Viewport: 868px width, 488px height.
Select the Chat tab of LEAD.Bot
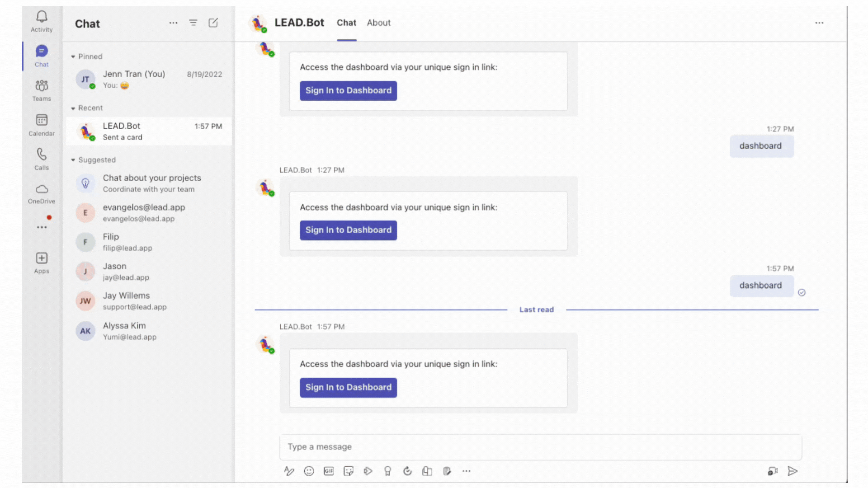346,23
